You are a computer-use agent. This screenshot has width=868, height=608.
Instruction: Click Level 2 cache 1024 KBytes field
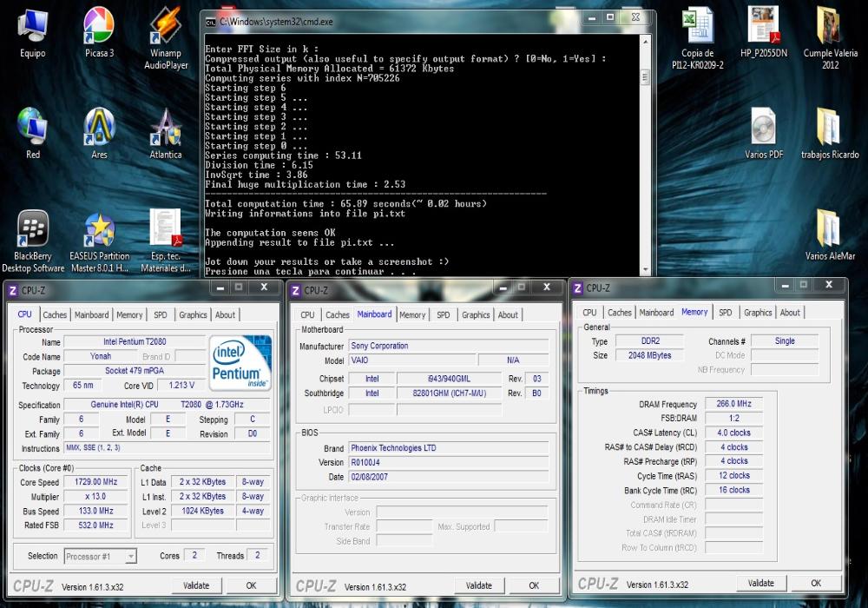pyautogui.click(x=202, y=511)
